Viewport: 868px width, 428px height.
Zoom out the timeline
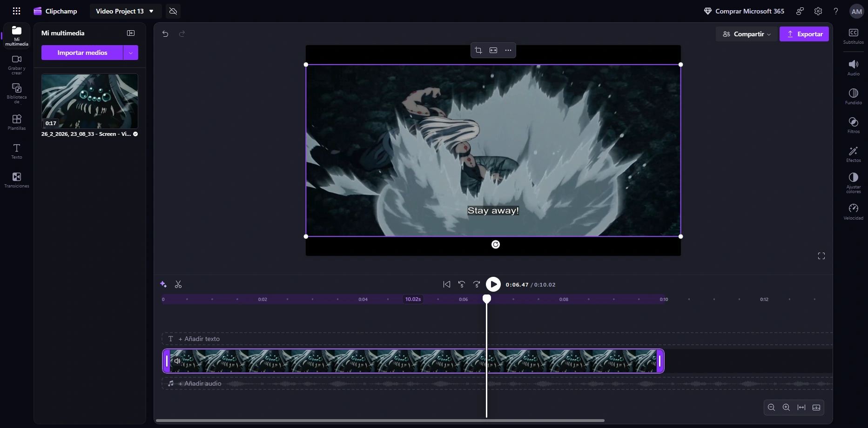tap(771, 408)
